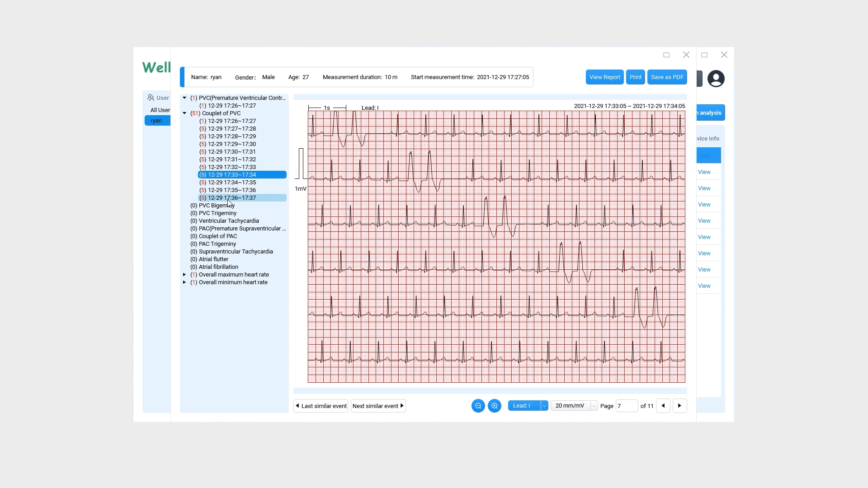
Task: Select Supraventricular Tachycardia category
Action: point(231,251)
